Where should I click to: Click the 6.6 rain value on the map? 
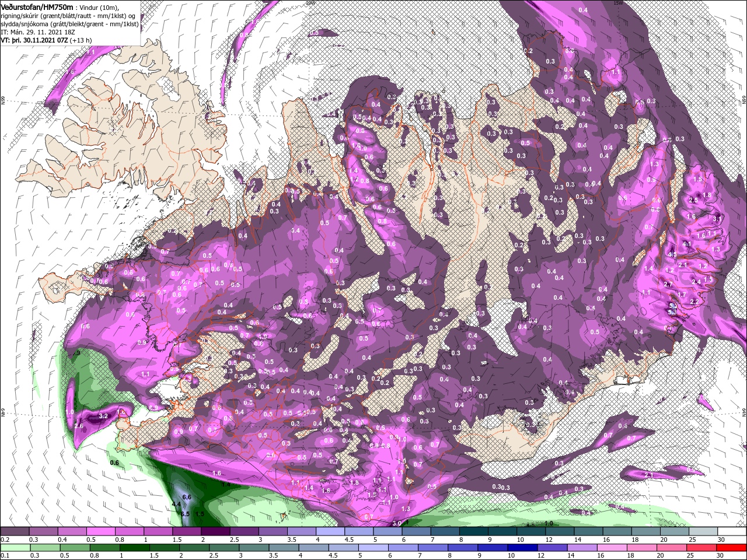click(187, 496)
